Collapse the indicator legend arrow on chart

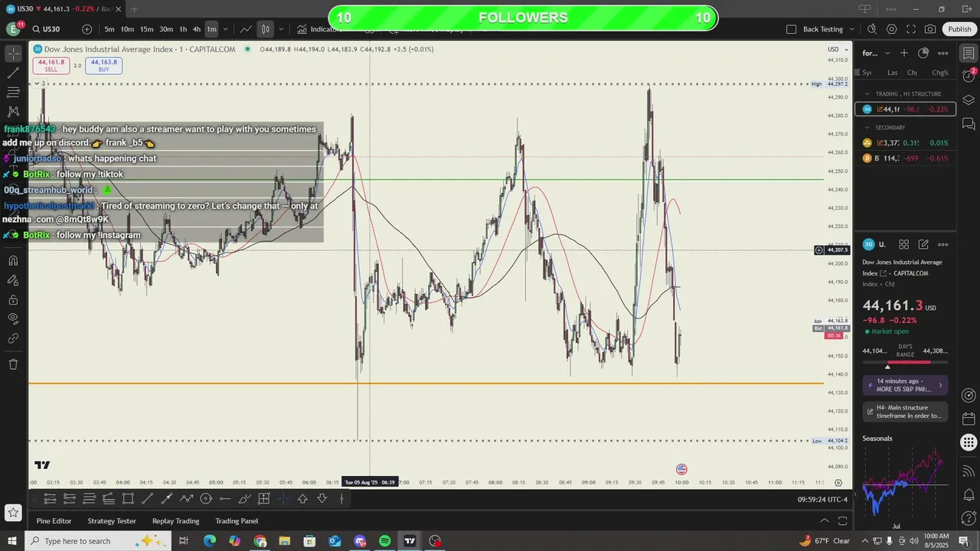point(36,83)
